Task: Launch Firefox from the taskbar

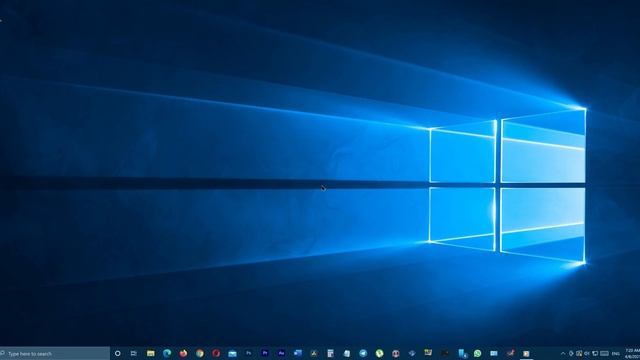Action: click(x=183, y=353)
